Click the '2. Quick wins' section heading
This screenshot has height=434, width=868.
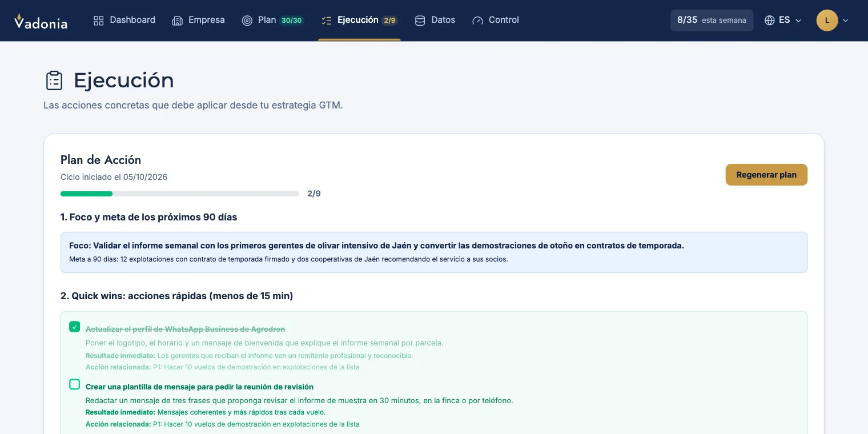pyautogui.click(x=176, y=296)
